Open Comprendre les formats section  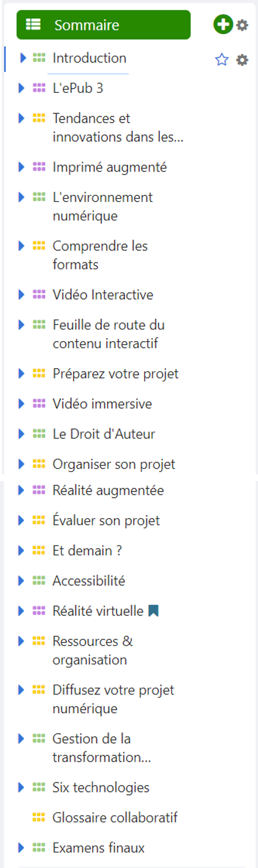[x=100, y=255]
